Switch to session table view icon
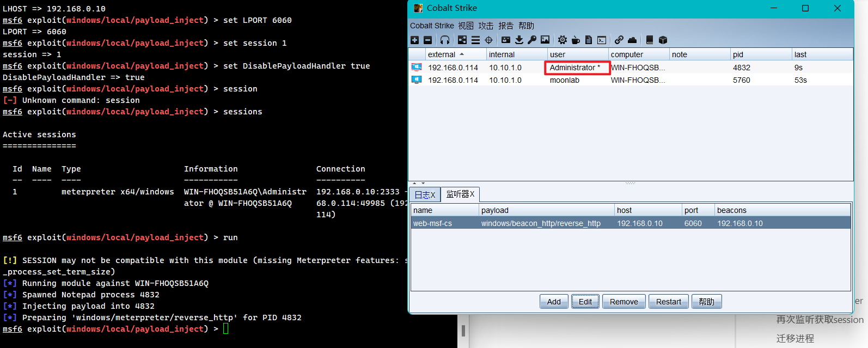The width and height of the screenshot is (868, 348). [x=475, y=40]
